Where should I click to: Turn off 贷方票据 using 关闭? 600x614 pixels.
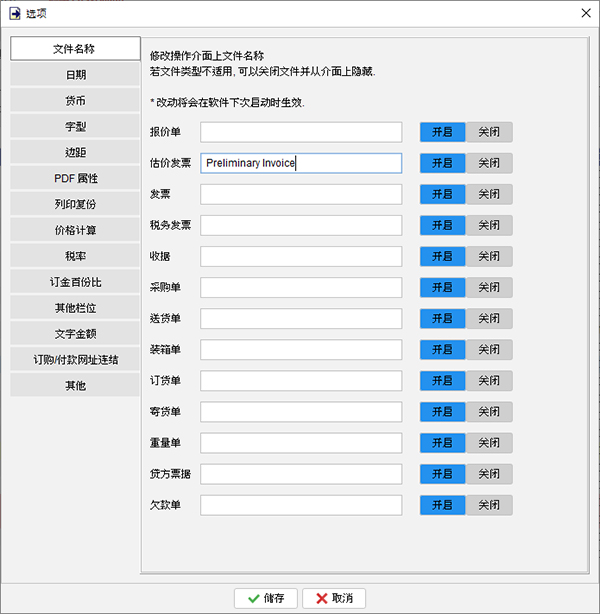[x=489, y=474]
